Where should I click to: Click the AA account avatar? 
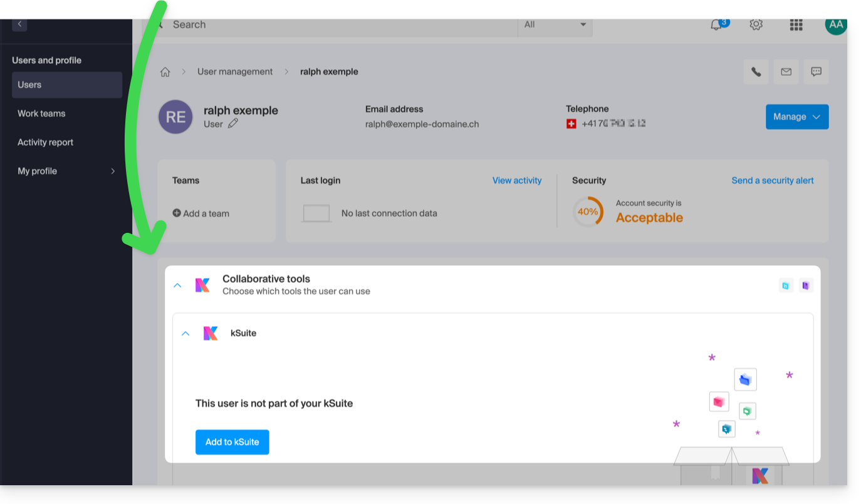click(836, 25)
